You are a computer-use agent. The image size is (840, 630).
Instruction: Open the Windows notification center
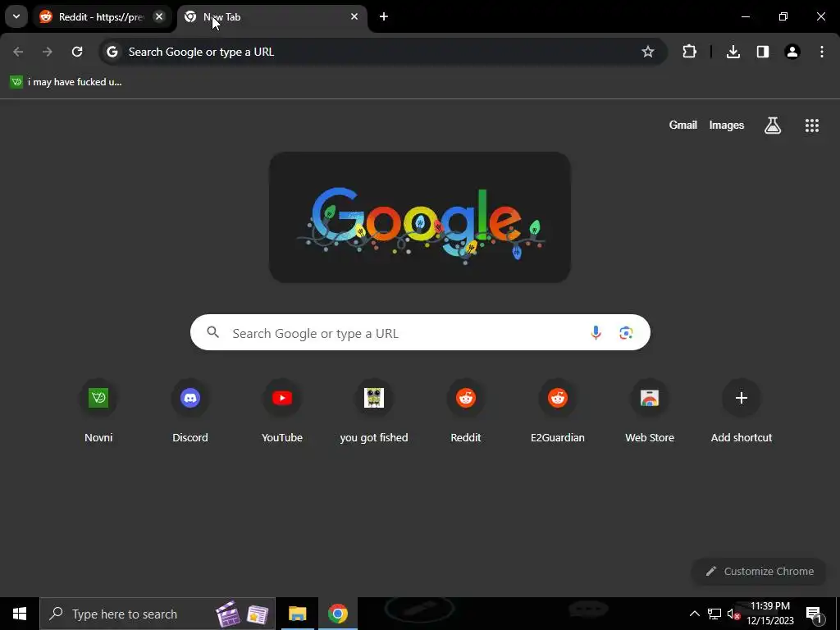pyautogui.click(x=815, y=614)
